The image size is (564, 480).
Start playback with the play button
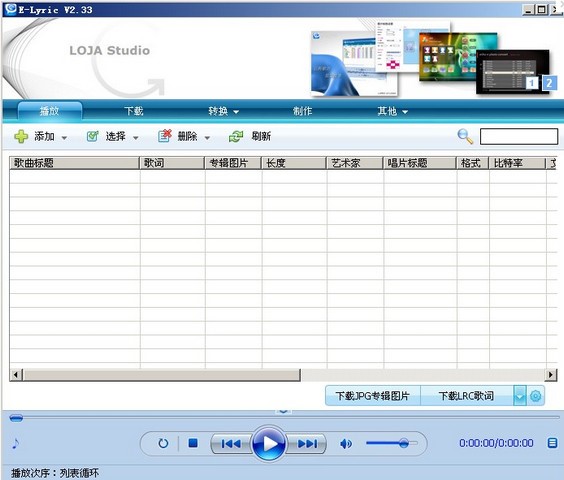click(269, 443)
